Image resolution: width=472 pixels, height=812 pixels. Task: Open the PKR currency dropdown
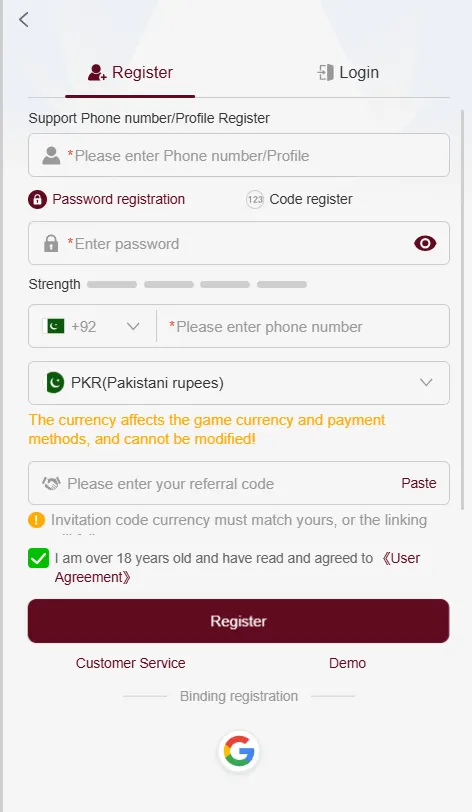(239, 383)
